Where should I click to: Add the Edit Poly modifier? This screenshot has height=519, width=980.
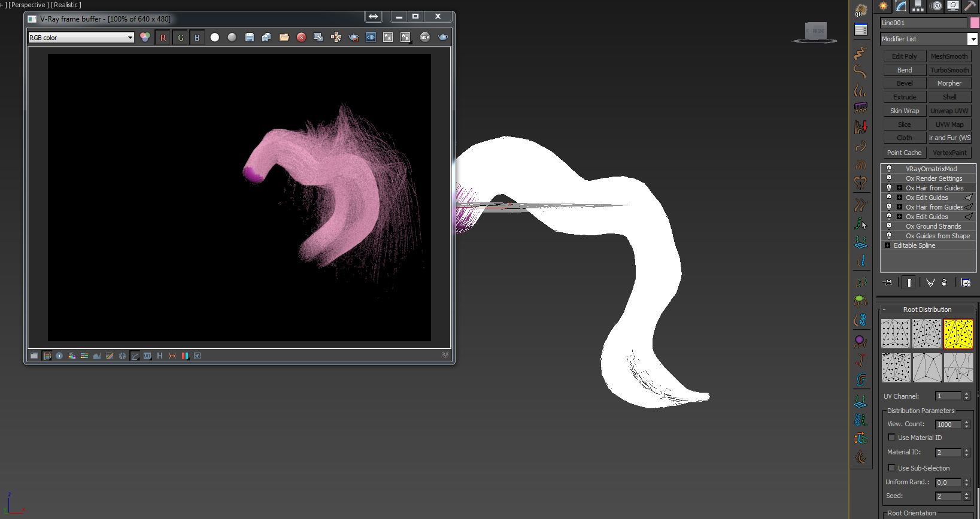point(904,56)
